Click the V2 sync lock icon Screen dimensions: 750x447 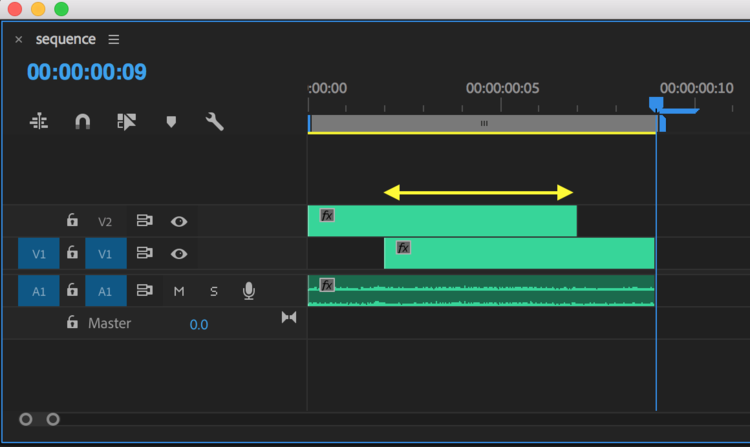(145, 221)
